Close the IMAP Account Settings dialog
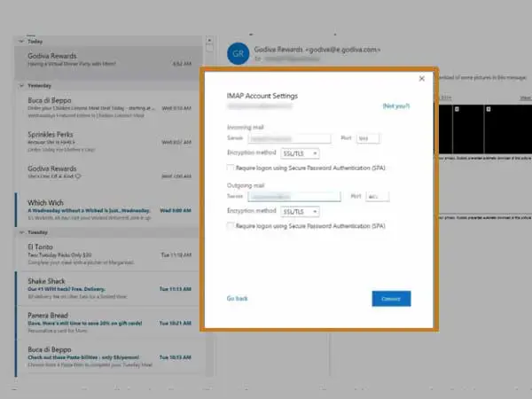The height and width of the screenshot is (399, 532). tap(422, 79)
